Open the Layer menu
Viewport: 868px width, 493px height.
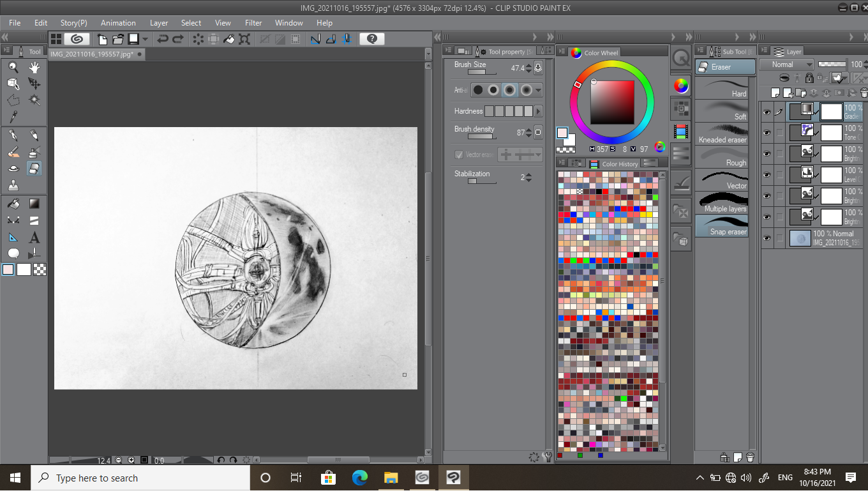click(x=159, y=22)
